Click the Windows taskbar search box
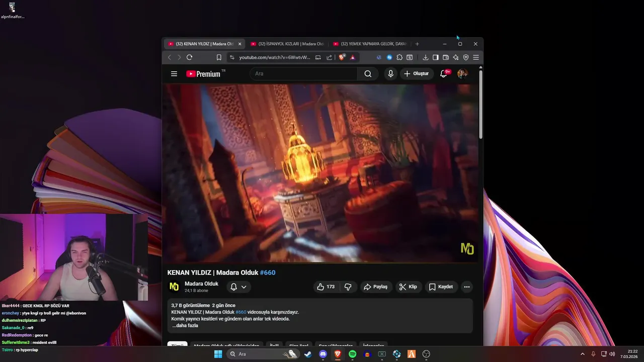The image size is (644, 362). [263, 354]
